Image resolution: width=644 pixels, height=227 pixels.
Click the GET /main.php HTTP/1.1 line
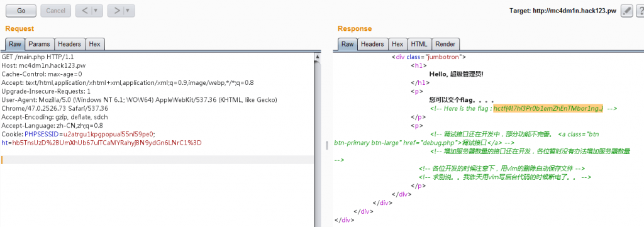pyautogui.click(x=38, y=57)
